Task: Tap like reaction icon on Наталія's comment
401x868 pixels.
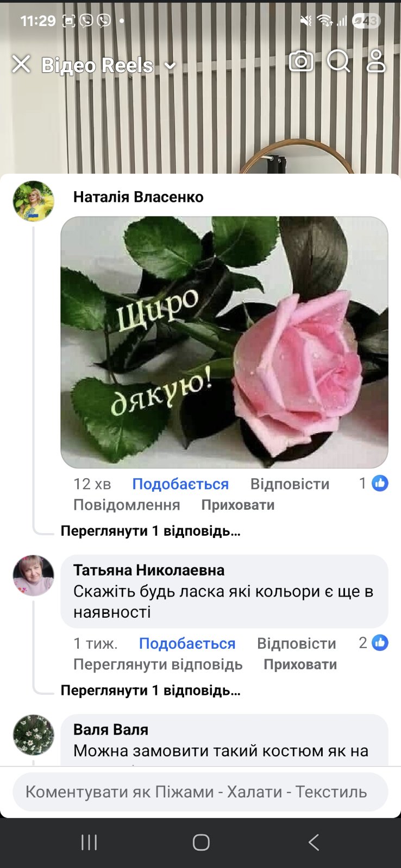Action: click(x=380, y=483)
